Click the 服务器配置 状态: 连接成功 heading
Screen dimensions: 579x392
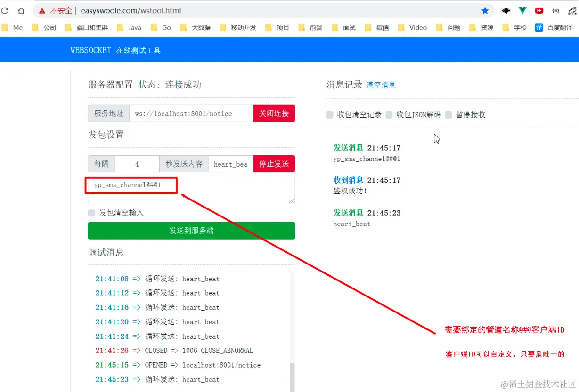pos(145,85)
